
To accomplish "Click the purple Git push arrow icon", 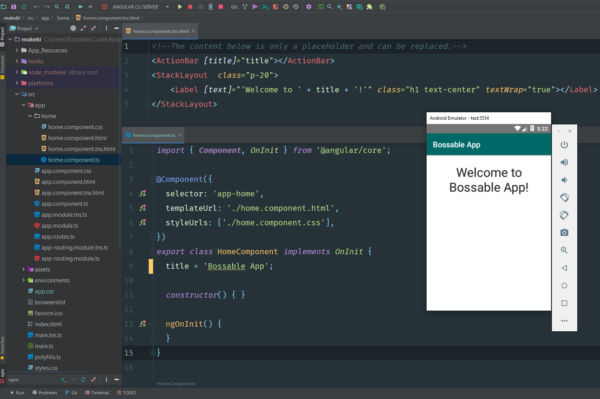I will 255,7.
